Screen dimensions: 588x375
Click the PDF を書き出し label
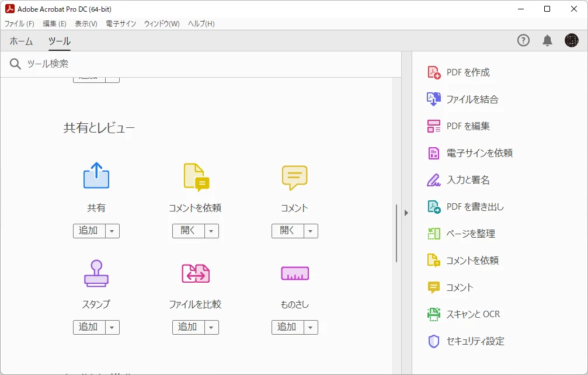coord(475,207)
